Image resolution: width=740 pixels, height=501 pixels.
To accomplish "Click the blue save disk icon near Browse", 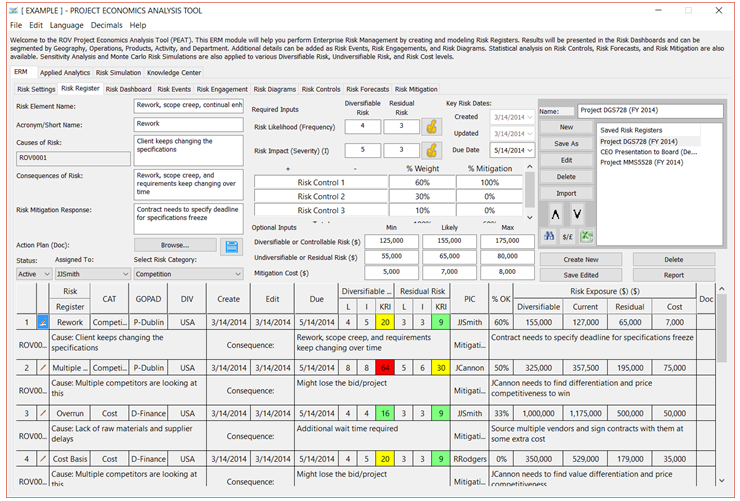I will tap(231, 247).
